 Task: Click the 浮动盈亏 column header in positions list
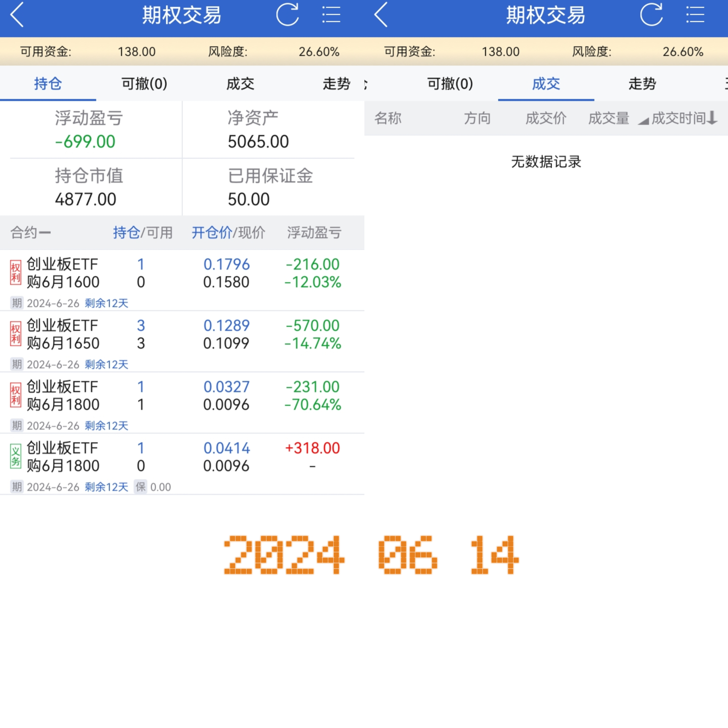coord(314,232)
